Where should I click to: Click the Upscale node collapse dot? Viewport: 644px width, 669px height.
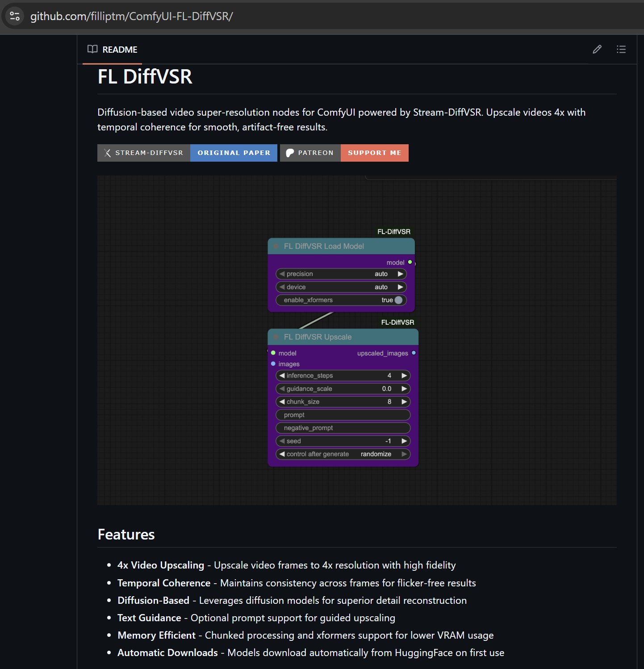276,337
